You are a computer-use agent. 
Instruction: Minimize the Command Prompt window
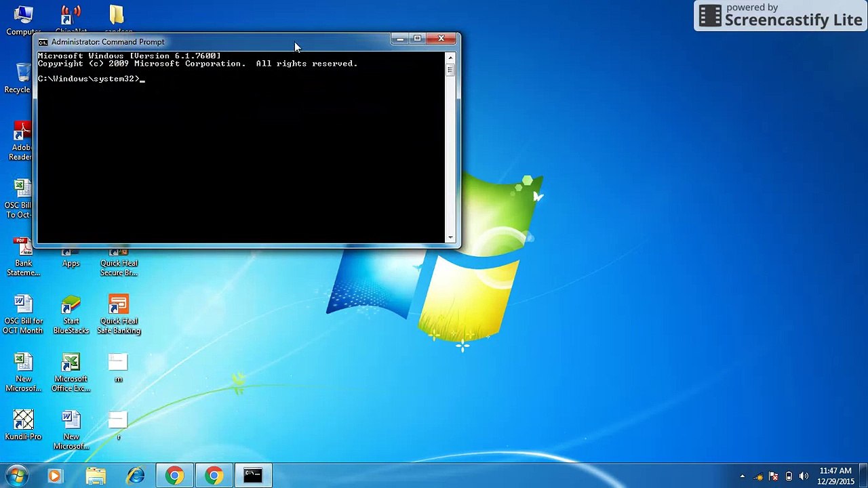tap(400, 39)
